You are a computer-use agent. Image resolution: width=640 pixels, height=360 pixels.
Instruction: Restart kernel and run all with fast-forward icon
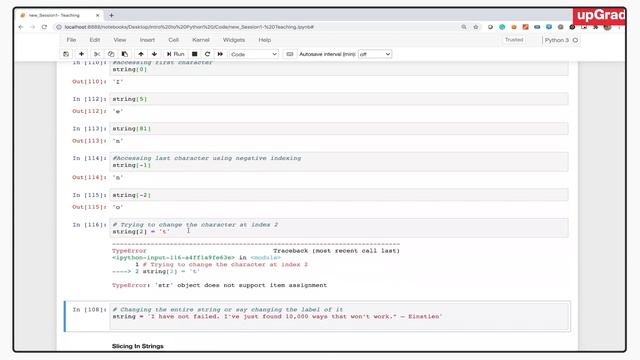pyautogui.click(x=220, y=54)
